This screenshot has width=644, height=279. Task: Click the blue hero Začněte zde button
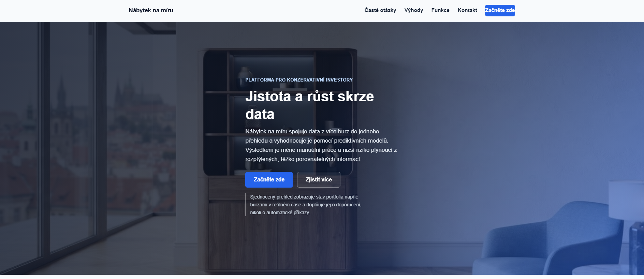(269, 179)
